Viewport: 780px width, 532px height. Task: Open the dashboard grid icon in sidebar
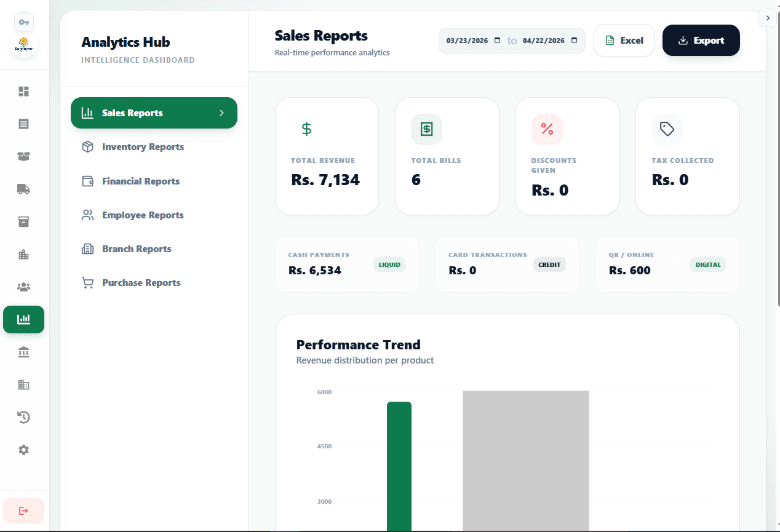(23, 92)
